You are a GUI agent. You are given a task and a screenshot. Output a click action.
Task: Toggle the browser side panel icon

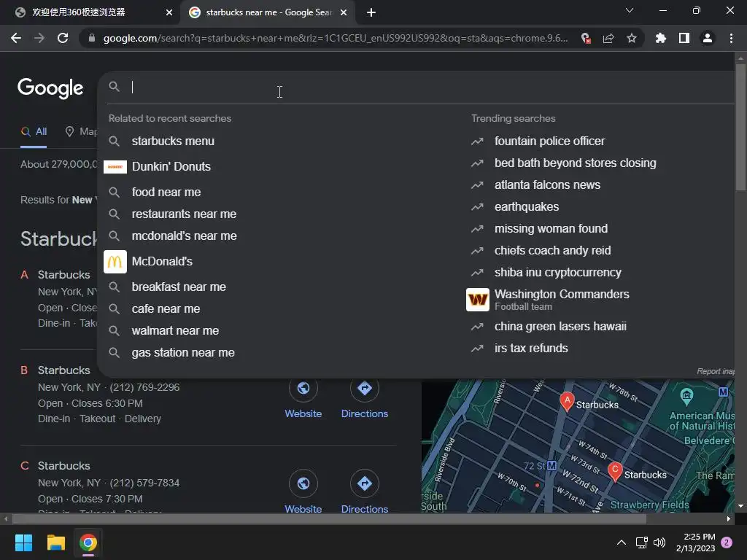[684, 38]
